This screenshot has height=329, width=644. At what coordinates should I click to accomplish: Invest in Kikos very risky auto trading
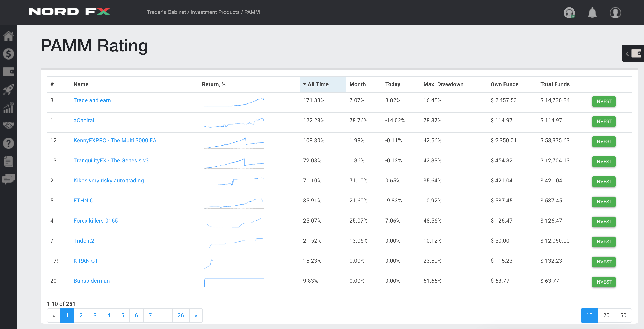tap(603, 181)
